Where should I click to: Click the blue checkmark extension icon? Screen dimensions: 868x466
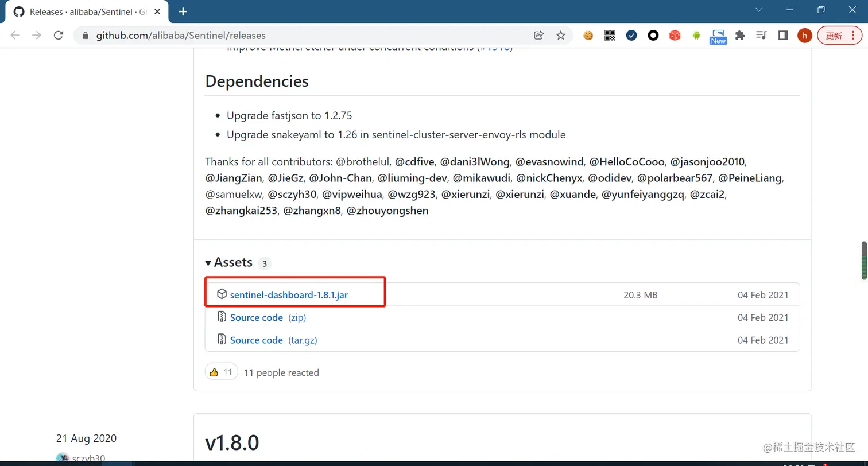(x=631, y=36)
